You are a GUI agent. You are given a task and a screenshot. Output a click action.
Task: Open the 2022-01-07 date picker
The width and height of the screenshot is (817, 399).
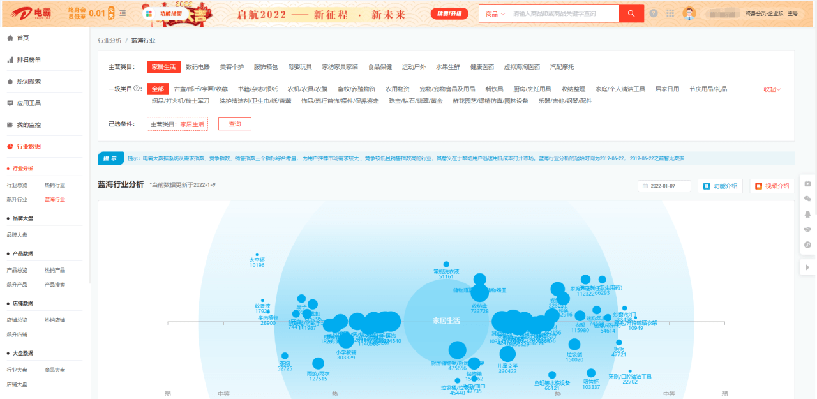point(665,186)
